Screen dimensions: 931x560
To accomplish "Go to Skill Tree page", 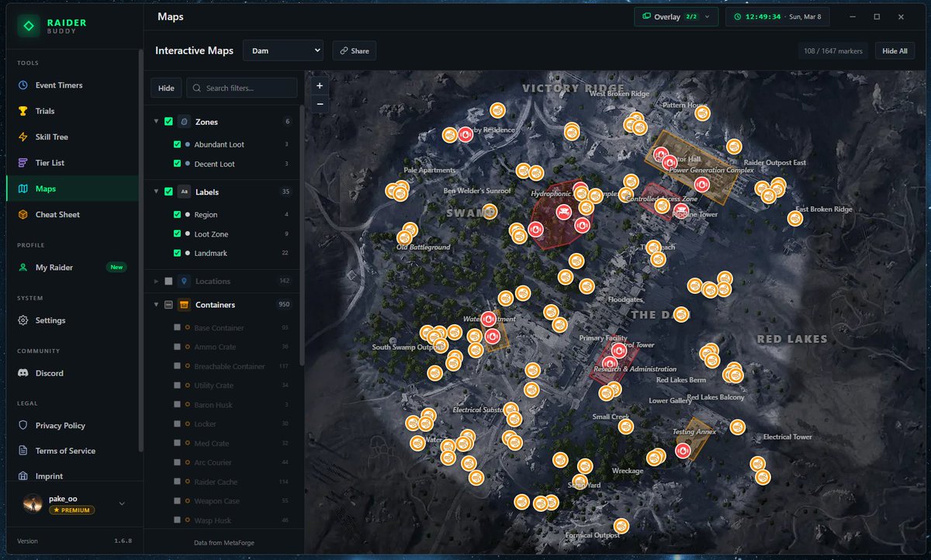I will pos(73,137).
